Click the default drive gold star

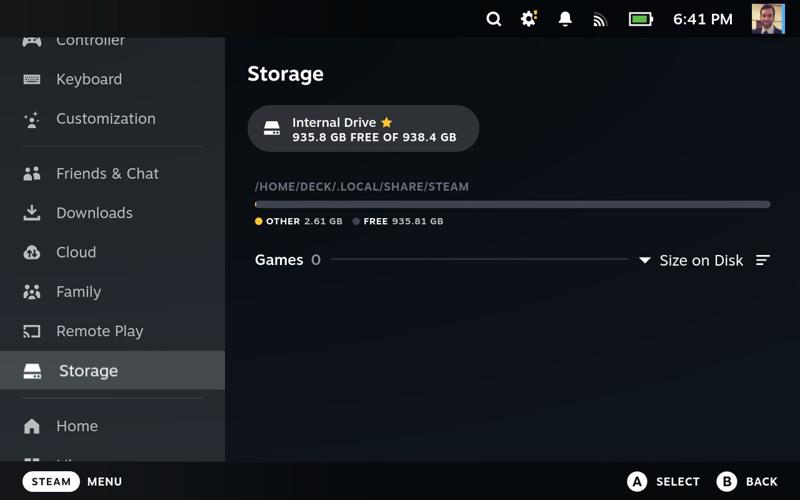pos(387,122)
